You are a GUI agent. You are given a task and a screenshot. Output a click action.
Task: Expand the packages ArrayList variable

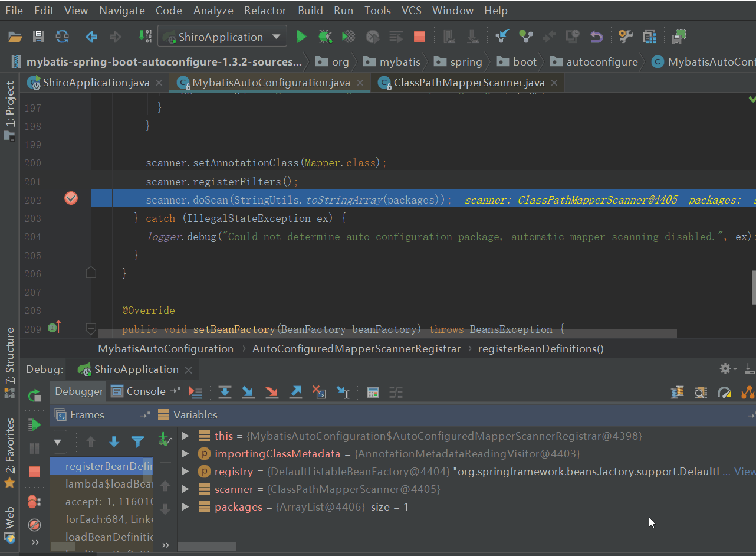click(185, 507)
